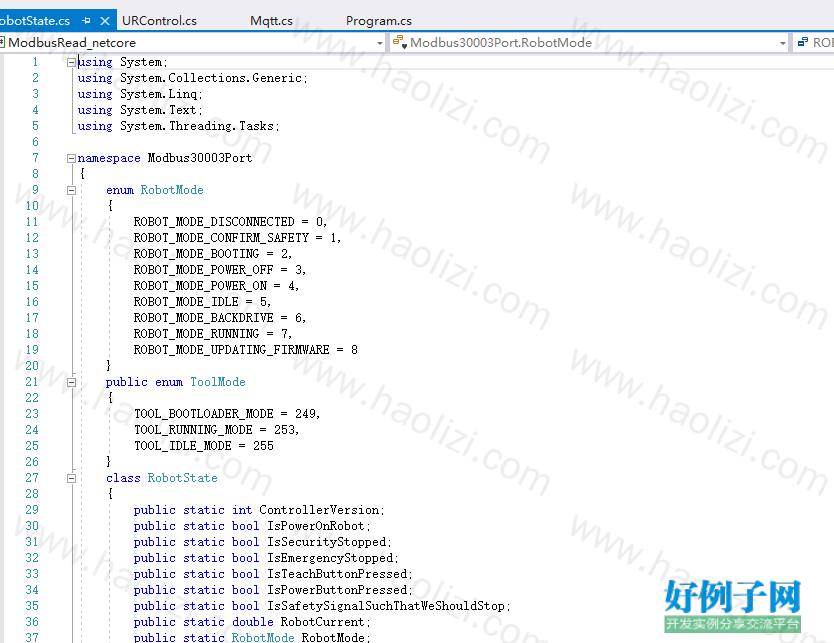This screenshot has width=834, height=643.
Task: Pin the RobotState.cs tab
Action: [87, 21]
